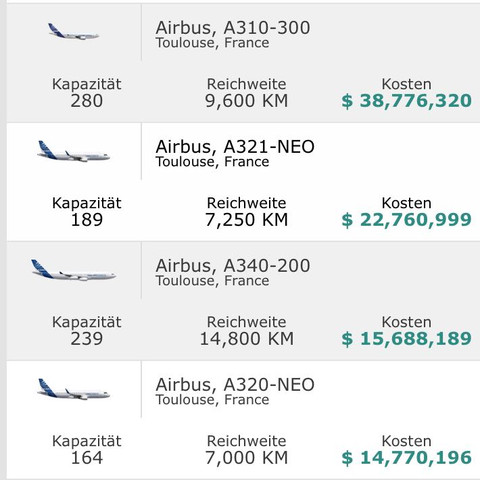
Task: Click the Kapazität 189 value
Action: click(87, 220)
